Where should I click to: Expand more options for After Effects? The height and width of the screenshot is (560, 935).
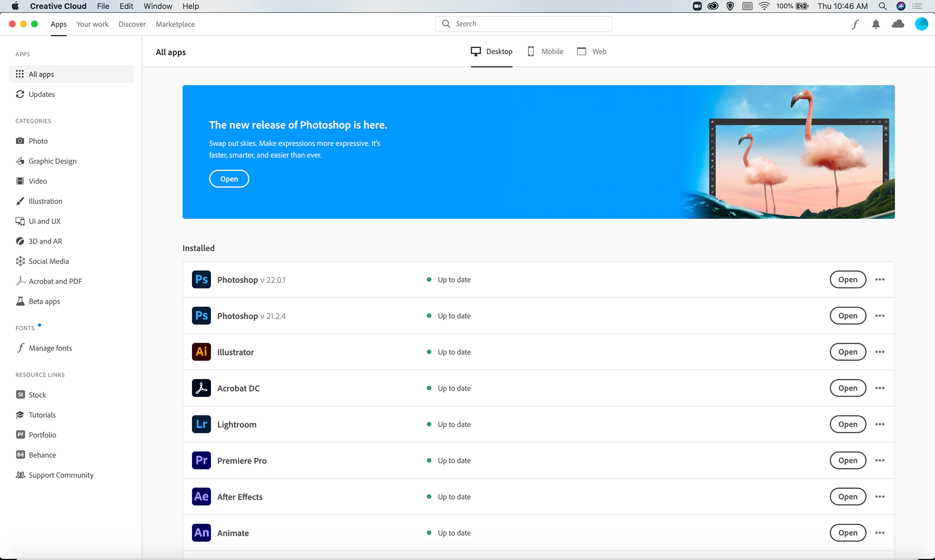point(879,497)
